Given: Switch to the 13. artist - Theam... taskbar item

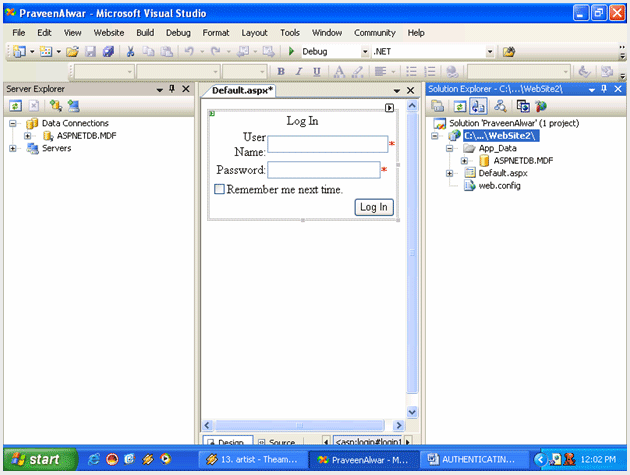Looking at the screenshot, I should pyautogui.click(x=253, y=459).
